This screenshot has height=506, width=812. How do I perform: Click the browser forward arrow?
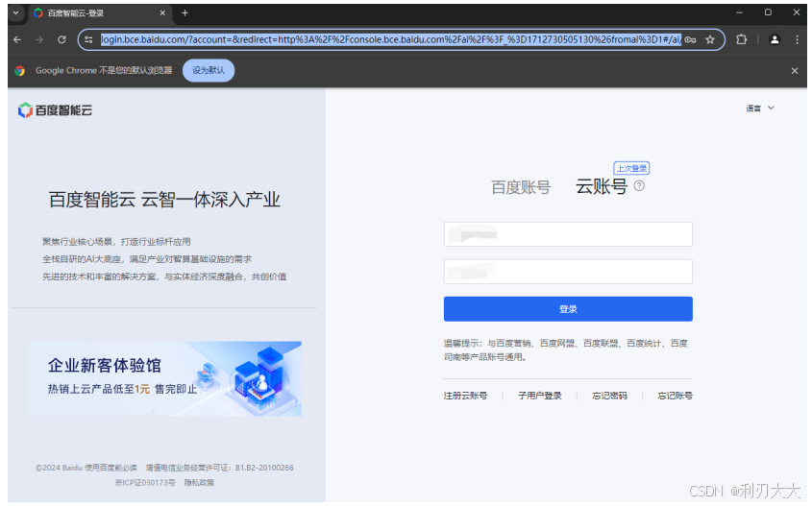click(39, 39)
